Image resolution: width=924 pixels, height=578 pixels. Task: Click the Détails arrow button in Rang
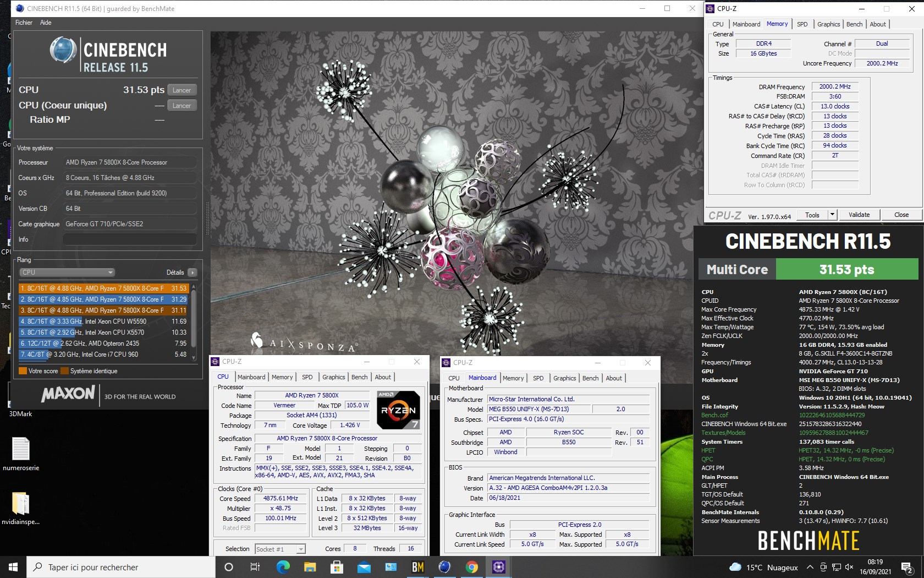coord(192,272)
